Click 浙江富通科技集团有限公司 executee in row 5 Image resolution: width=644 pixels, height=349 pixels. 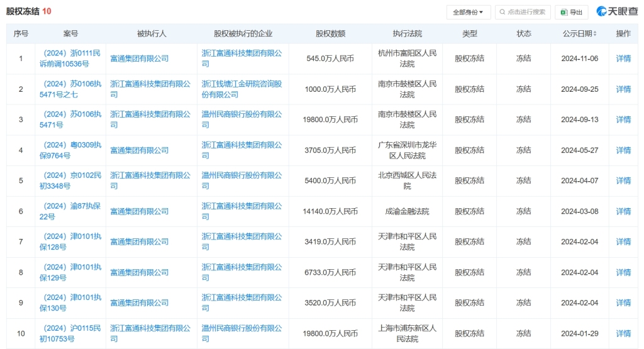coord(150,180)
